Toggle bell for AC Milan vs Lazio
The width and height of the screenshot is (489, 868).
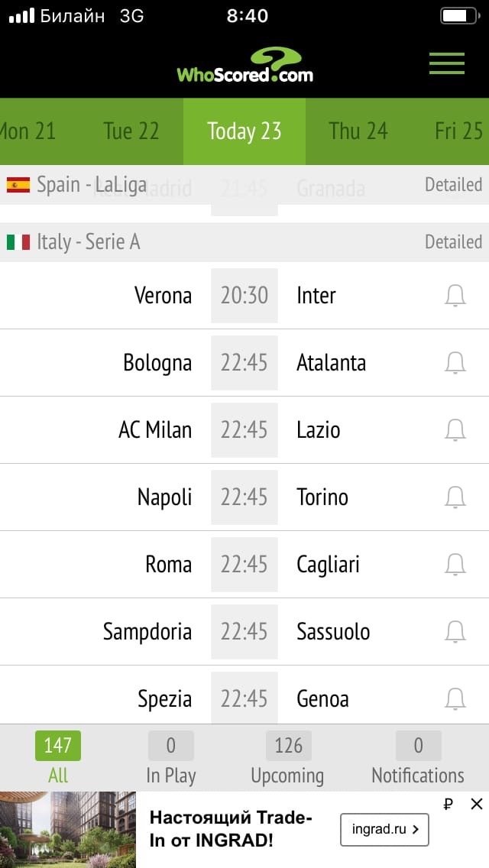(455, 430)
